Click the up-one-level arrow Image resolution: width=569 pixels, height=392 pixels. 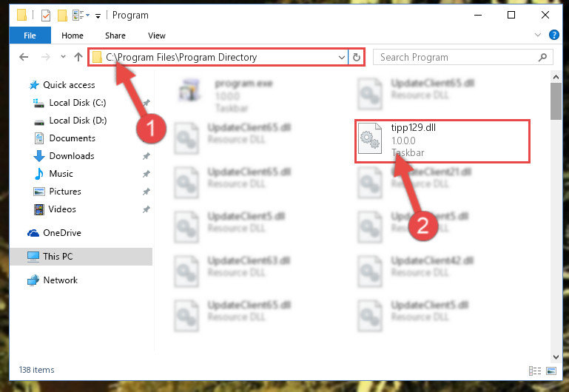click(x=78, y=57)
